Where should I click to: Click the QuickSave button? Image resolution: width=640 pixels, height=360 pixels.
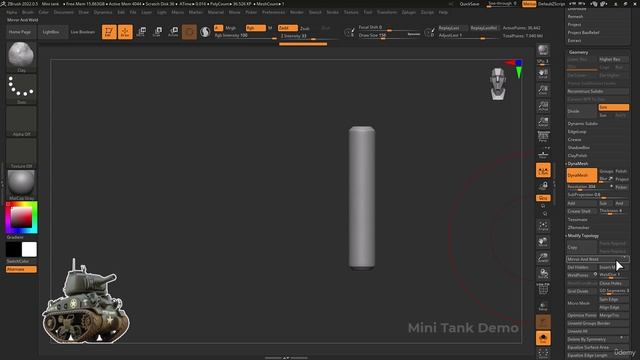[x=469, y=4]
